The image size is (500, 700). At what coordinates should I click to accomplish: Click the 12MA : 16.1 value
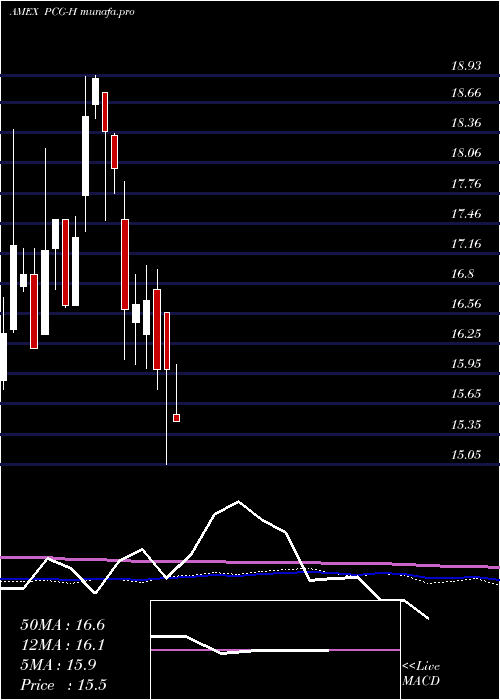pyautogui.click(x=63, y=645)
